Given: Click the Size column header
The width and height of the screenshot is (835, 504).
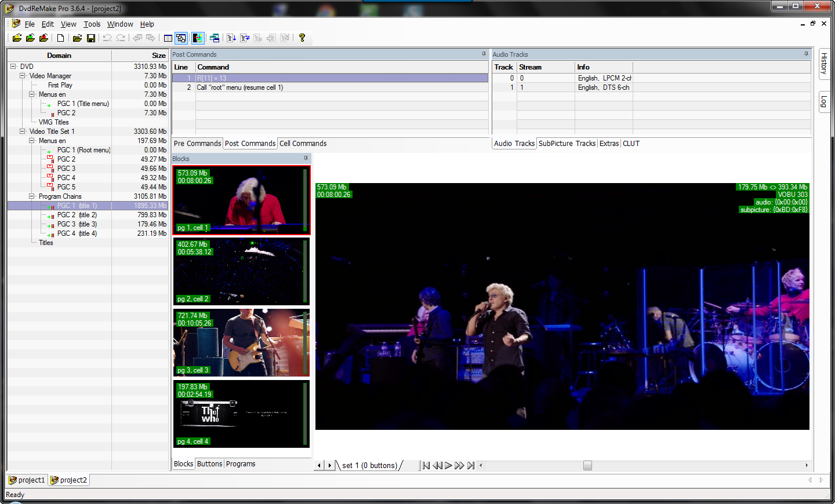Looking at the screenshot, I should point(158,56).
